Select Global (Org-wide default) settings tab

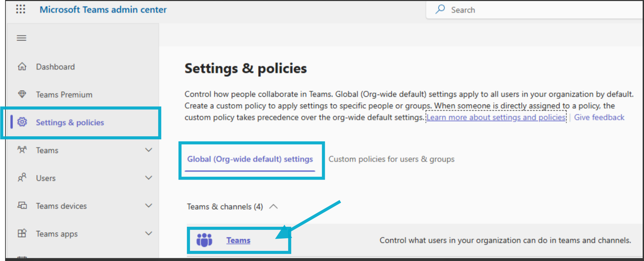click(x=250, y=159)
